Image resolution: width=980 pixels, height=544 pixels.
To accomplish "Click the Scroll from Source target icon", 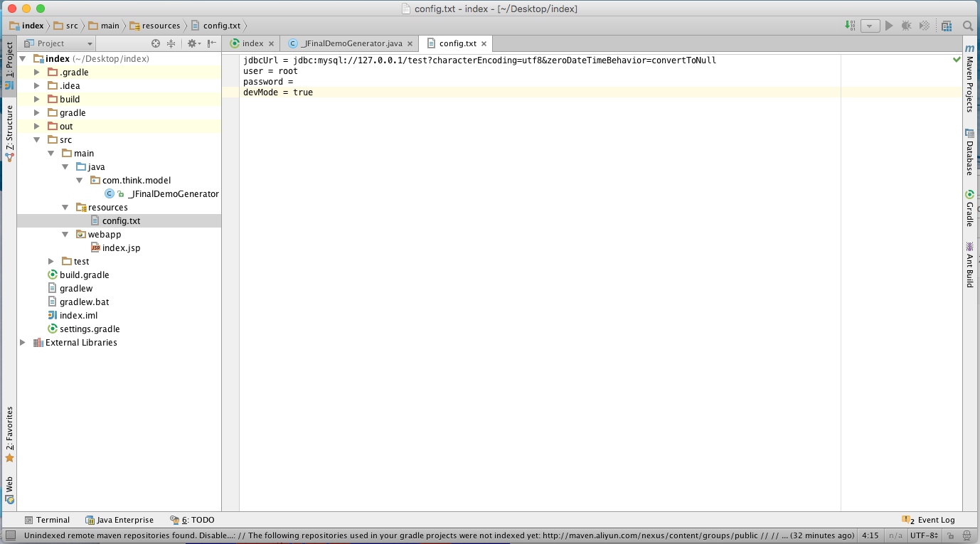I will pos(156,43).
